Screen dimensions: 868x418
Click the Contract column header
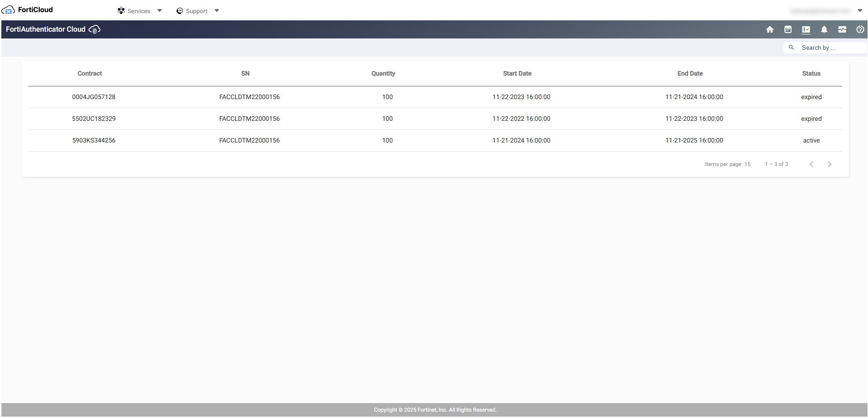[90, 73]
